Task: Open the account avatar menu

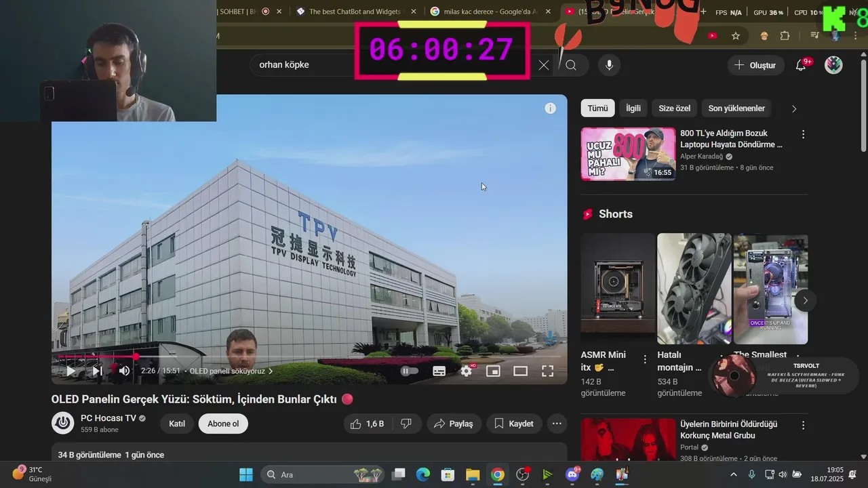Action: (x=833, y=65)
